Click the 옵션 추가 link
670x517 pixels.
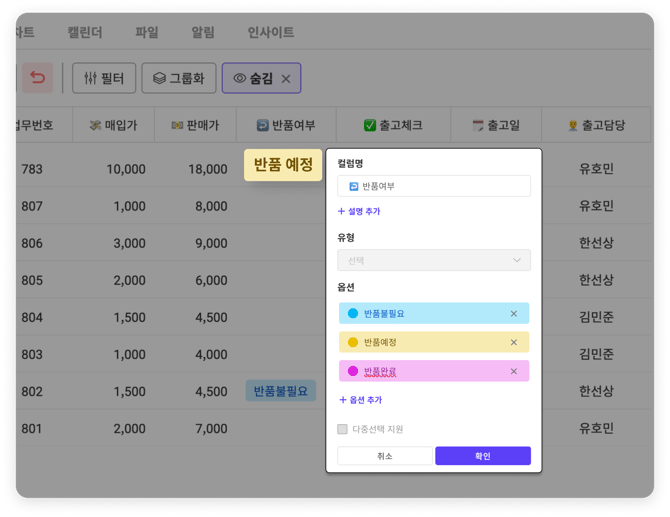[x=360, y=400]
